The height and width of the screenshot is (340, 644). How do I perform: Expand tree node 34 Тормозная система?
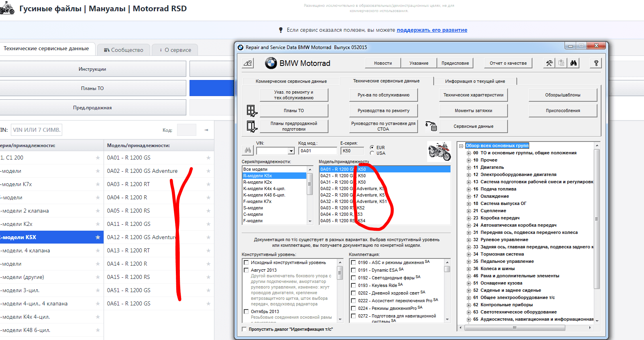click(469, 254)
